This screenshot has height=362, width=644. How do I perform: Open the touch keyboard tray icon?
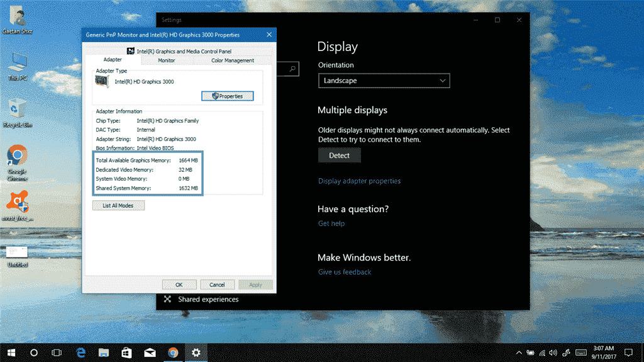pyautogui.click(x=580, y=353)
